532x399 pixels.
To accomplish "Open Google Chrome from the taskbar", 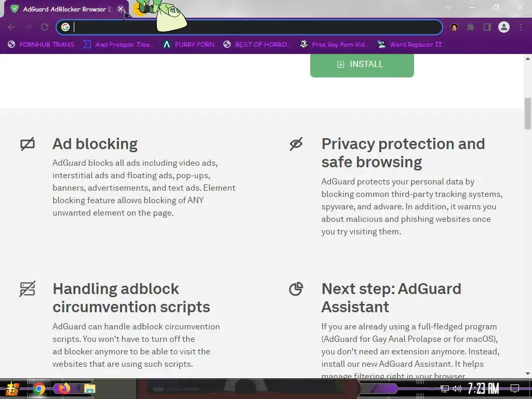I will [x=38, y=389].
